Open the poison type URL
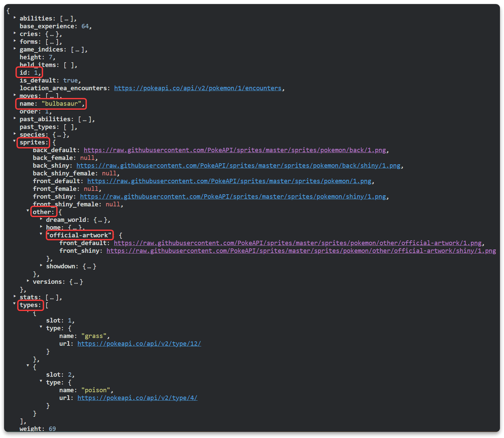The height and width of the screenshot is (438, 504). coord(137,398)
